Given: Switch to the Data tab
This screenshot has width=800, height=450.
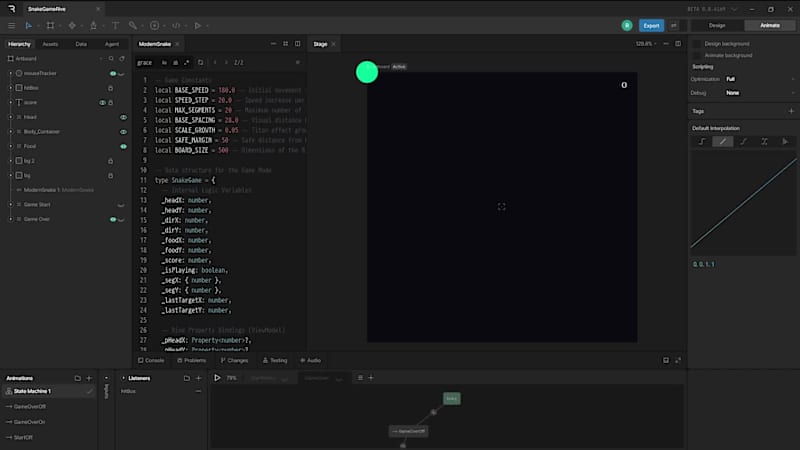Looking at the screenshot, I should click(x=81, y=44).
